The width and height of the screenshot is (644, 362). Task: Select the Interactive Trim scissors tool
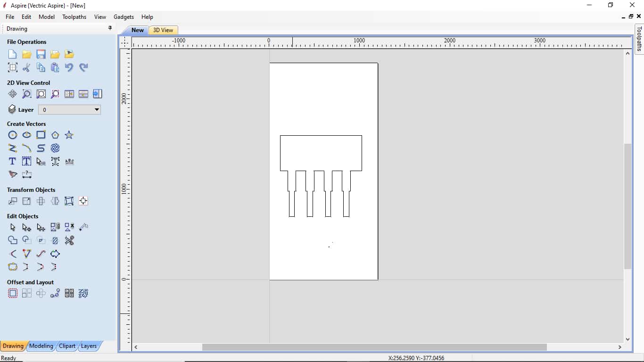tap(69, 241)
